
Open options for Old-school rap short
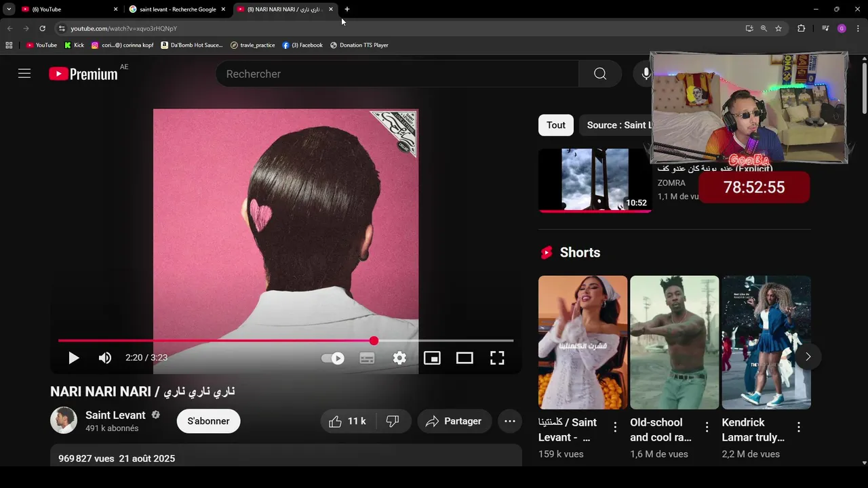coord(707,427)
